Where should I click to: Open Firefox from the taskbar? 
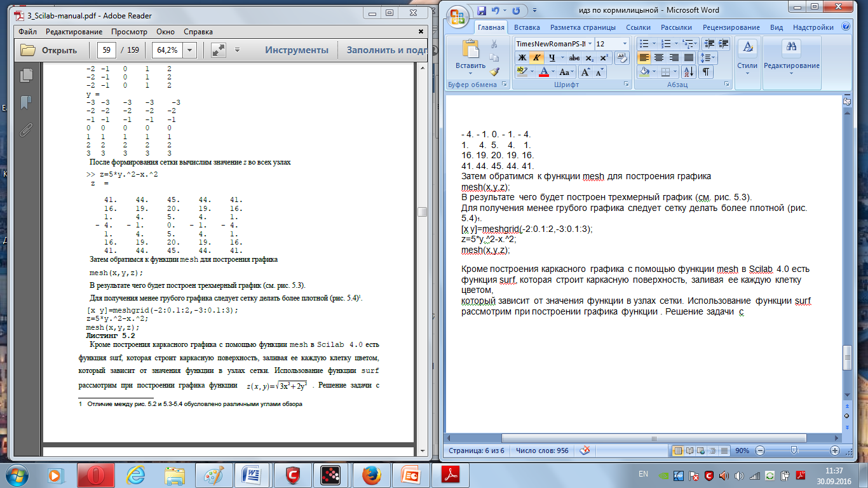coord(370,475)
